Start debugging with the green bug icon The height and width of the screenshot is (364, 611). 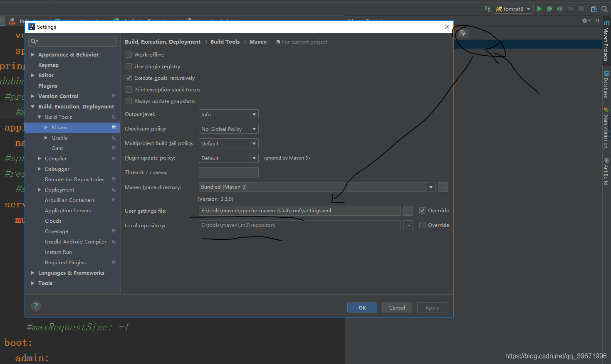coord(550,9)
